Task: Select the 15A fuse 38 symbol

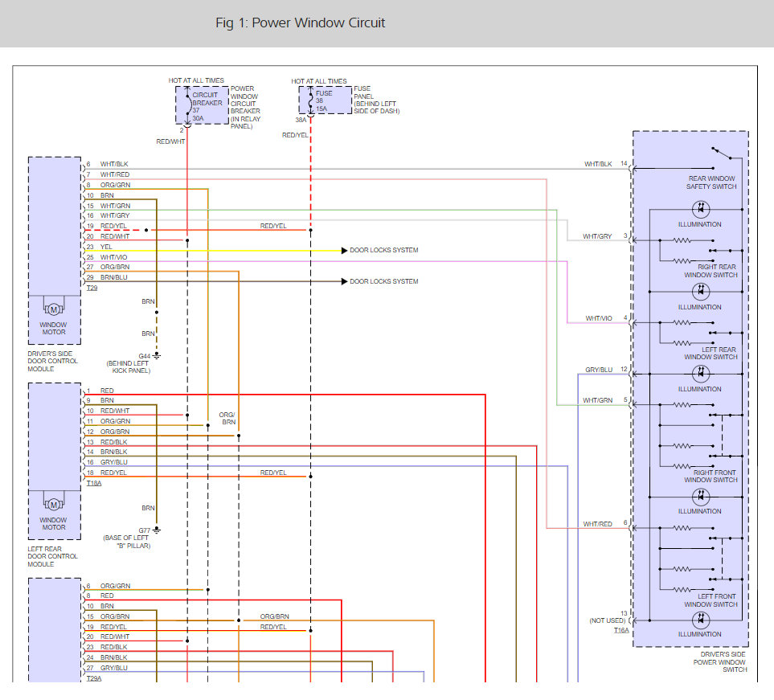Action: coord(310,101)
